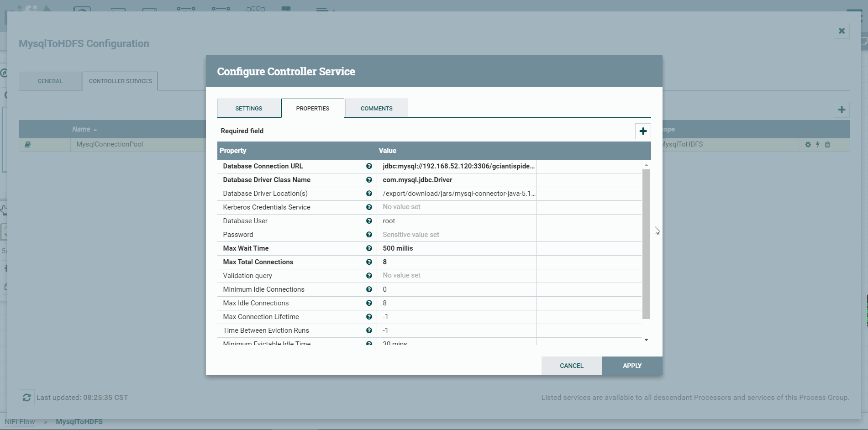Click help icon beside Password property

(369, 235)
